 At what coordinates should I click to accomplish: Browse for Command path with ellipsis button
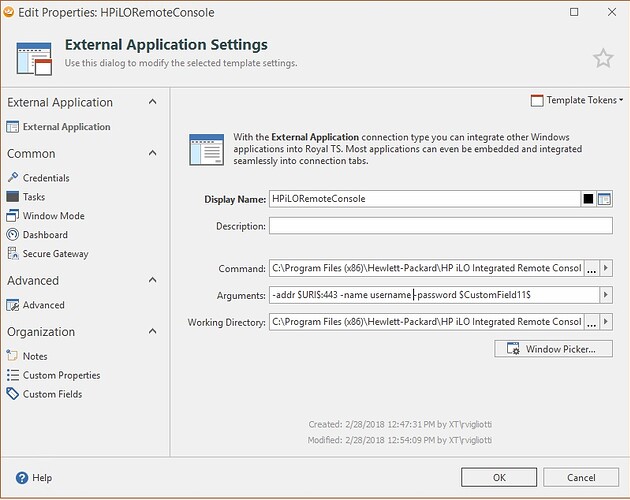click(x=590, y=269)
